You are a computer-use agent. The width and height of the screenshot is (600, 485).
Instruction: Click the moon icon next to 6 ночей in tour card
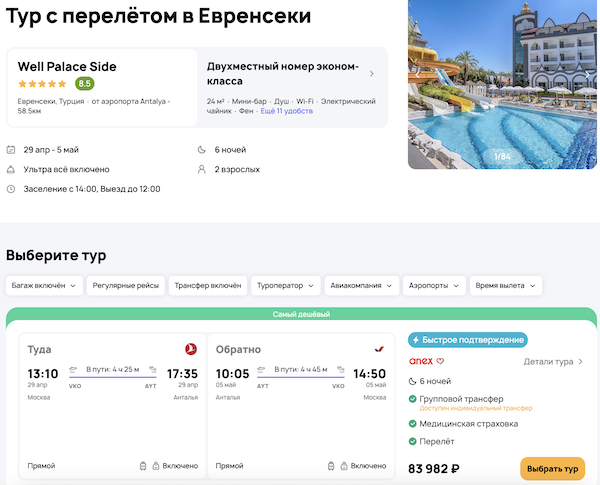point(414,381)
